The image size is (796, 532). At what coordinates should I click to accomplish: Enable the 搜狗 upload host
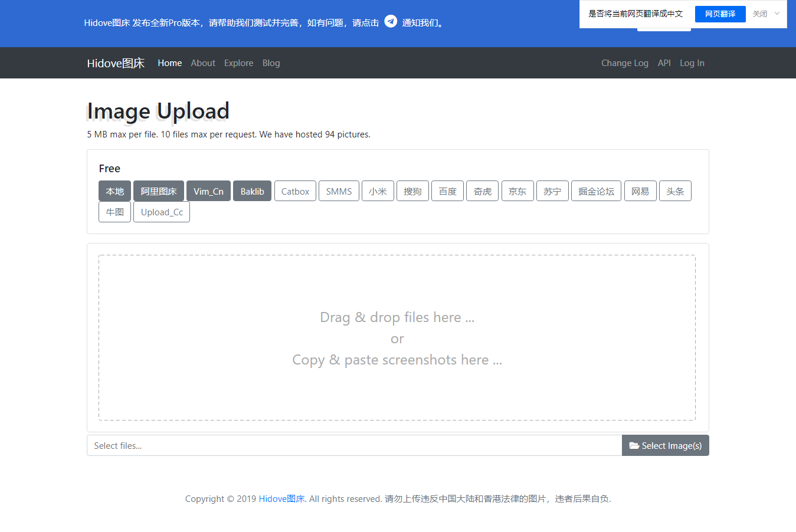click(x=412, y=191)
